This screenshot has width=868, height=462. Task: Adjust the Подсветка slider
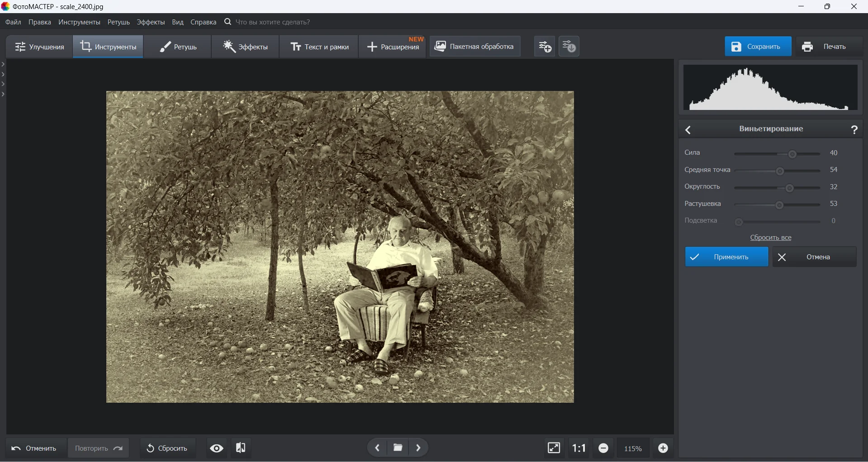click(x=739, y=222)
